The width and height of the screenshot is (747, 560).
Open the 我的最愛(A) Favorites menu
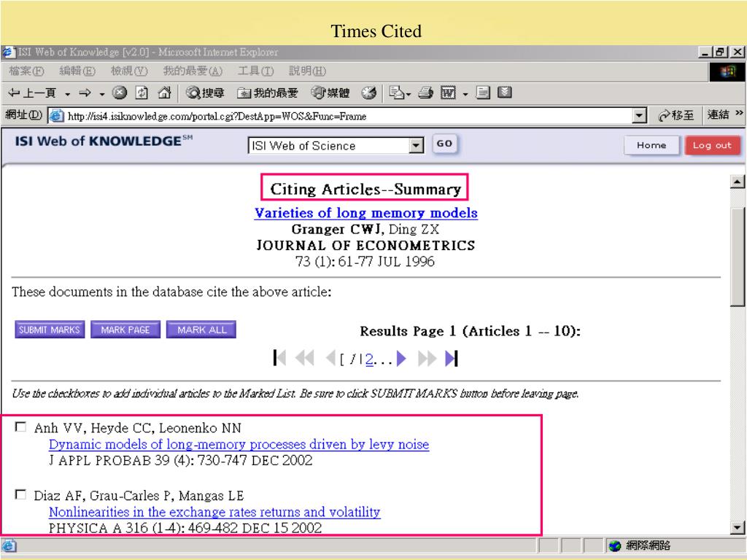[x=193, y=71]
